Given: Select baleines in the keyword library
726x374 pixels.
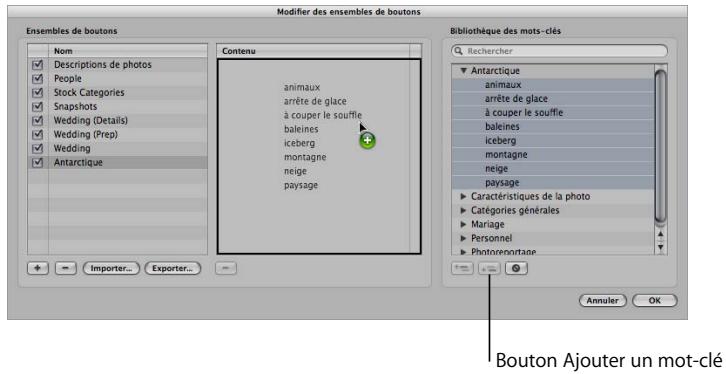Looking at the screenshot, I should [553, 126].
